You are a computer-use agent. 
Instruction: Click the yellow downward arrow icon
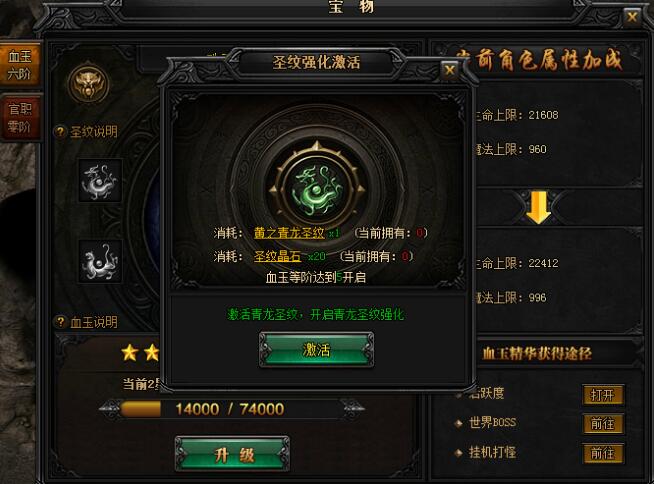[538, 207]
